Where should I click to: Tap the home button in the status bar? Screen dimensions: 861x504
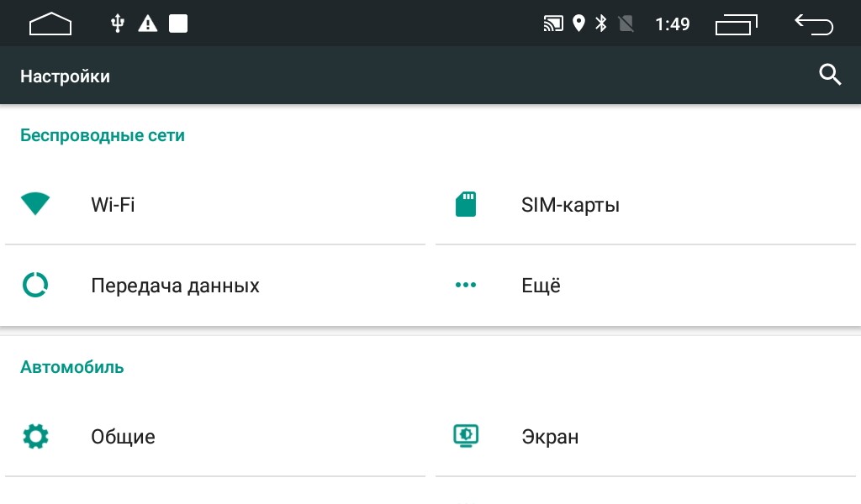click(x=50, y=24)
